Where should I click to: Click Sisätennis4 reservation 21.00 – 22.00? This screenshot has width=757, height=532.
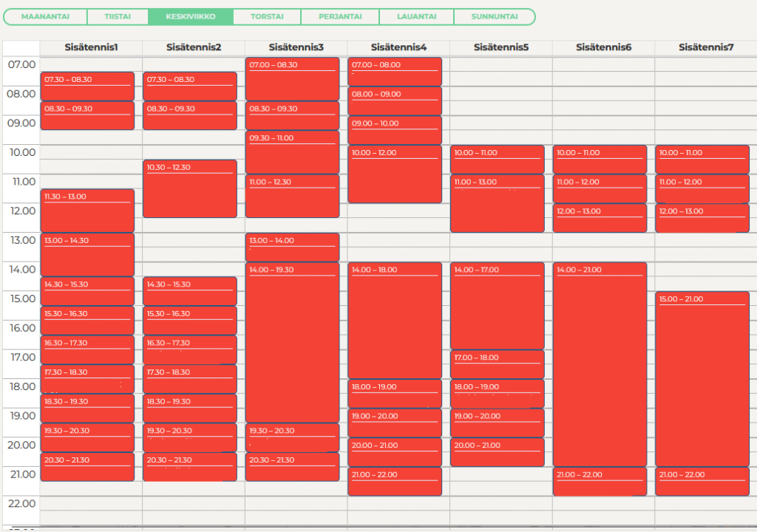click(395, 482)
